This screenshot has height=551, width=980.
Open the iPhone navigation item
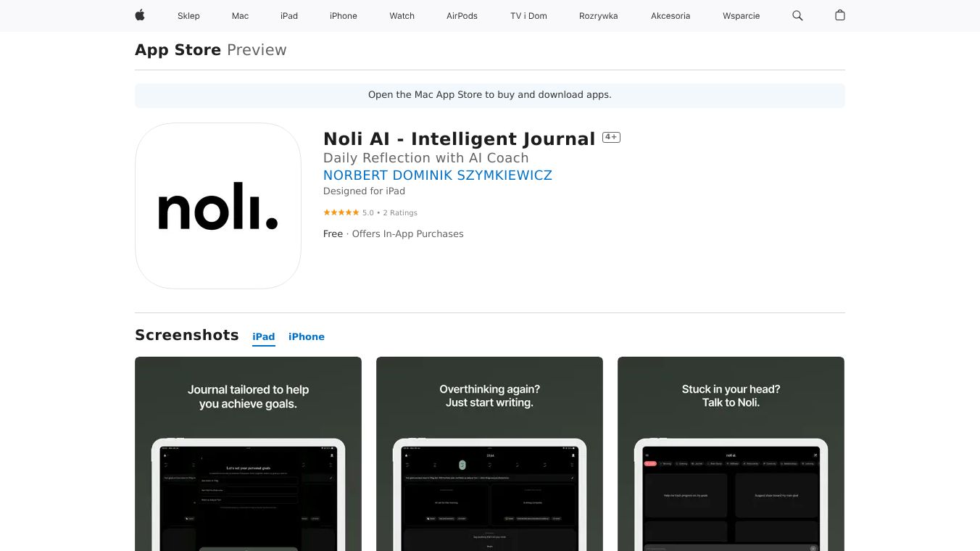click(x=344, y=16)
